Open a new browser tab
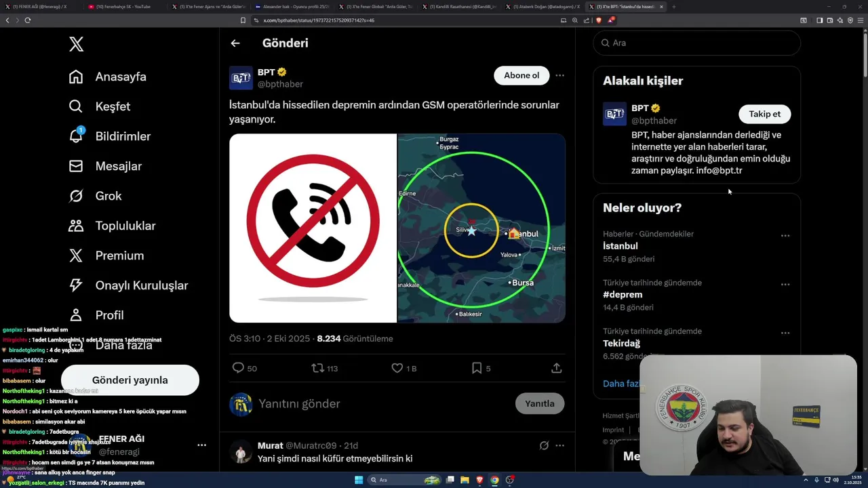This screenshot has height=488, width=868. point(673,7)
